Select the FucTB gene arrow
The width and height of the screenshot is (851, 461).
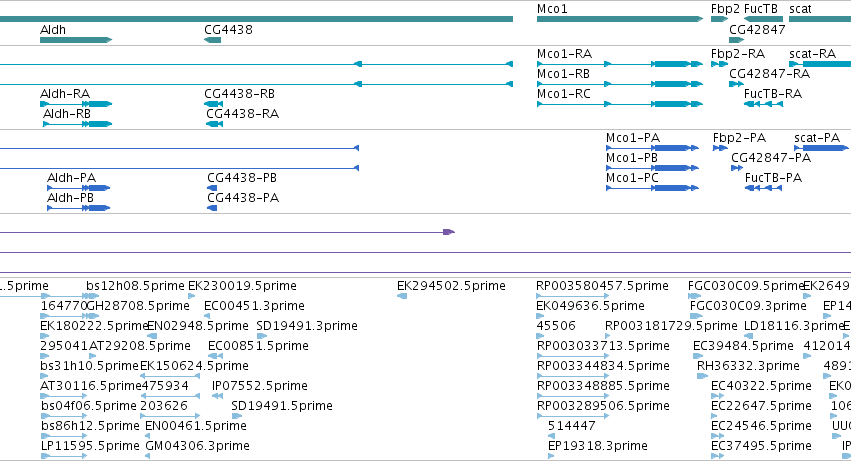click(x=763, y=19)
